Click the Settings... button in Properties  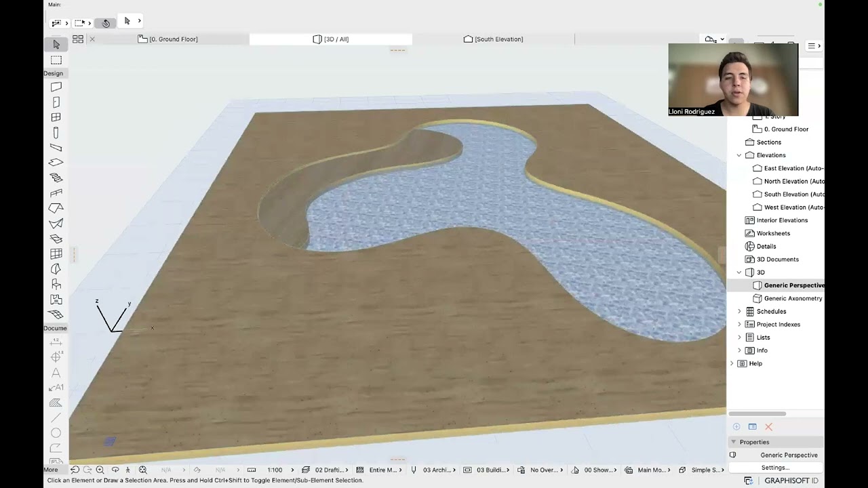coord(775,468)
